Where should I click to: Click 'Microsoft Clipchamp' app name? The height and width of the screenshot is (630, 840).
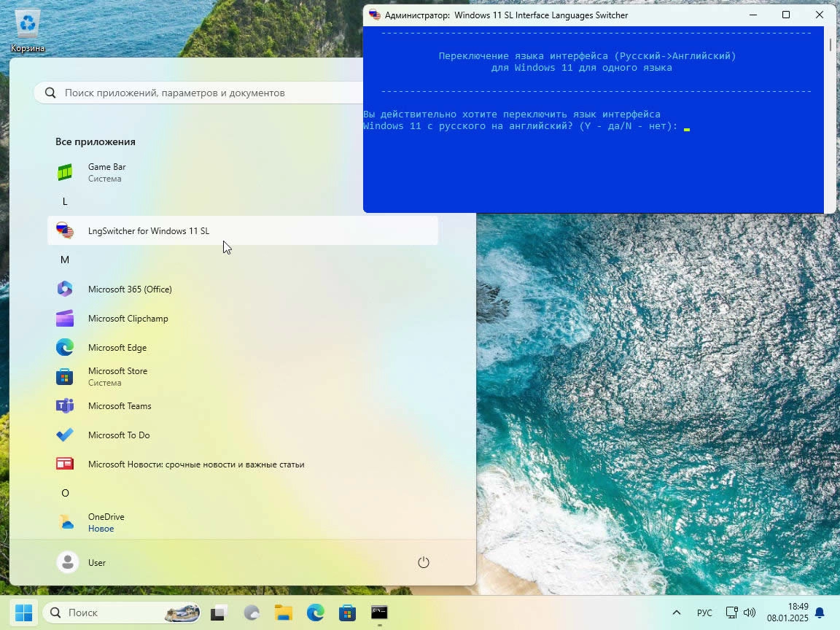128,318
